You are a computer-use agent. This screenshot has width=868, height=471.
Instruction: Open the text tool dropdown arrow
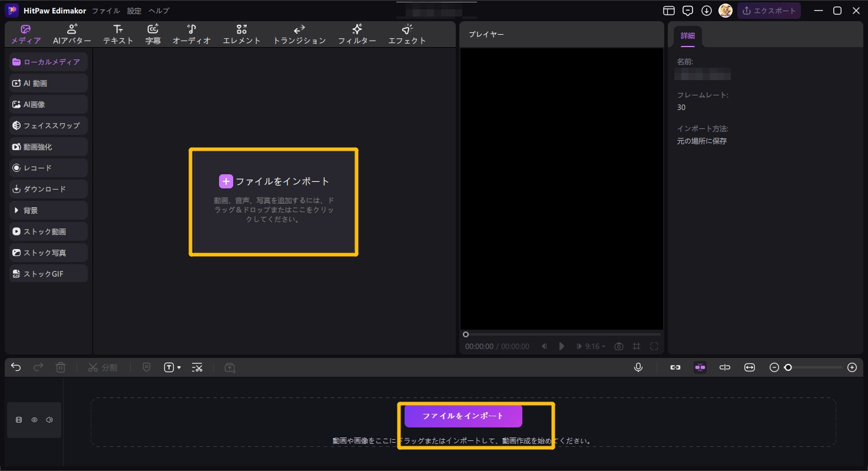coord(179,368)
